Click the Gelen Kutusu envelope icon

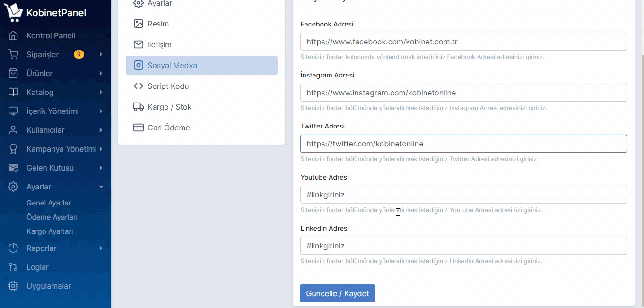(x=13, y=168)
